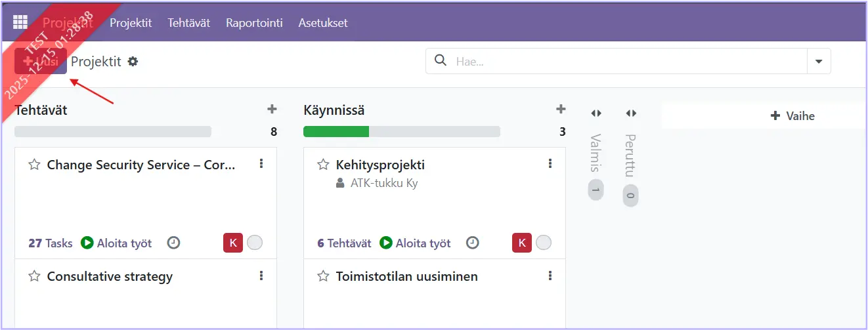Open three-dot menu on Toimistotilan uusiminen card
Image resolution: width=868 pixels, height=330 pixels.
point(550,276)
